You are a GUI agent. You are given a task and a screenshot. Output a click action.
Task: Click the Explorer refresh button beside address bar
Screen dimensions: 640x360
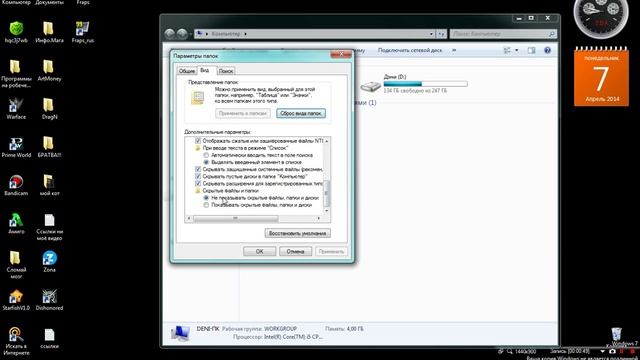(x=441, y=34)
